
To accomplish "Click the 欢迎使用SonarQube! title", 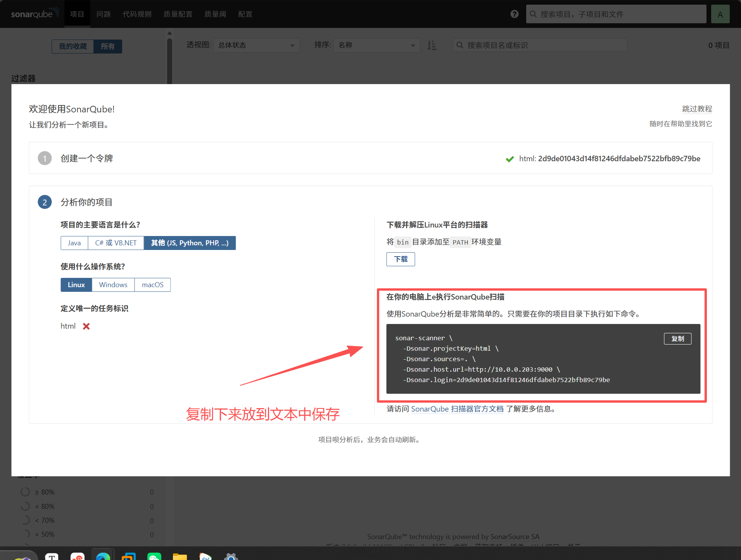I will 72,109.
